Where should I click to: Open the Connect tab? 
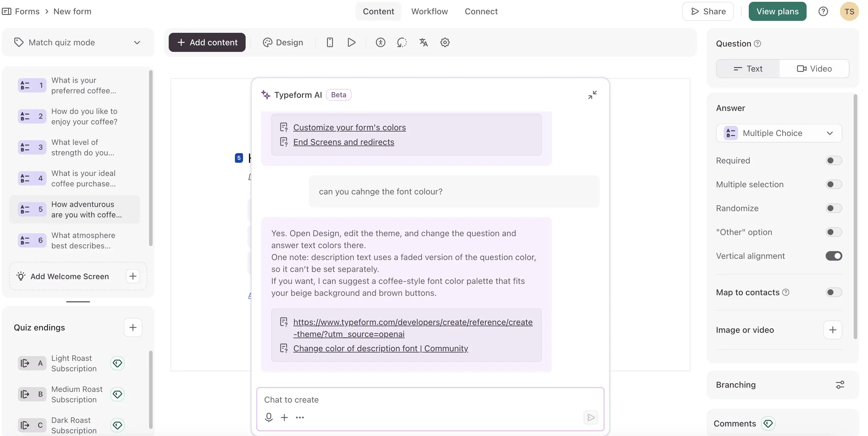pos(481,11)
